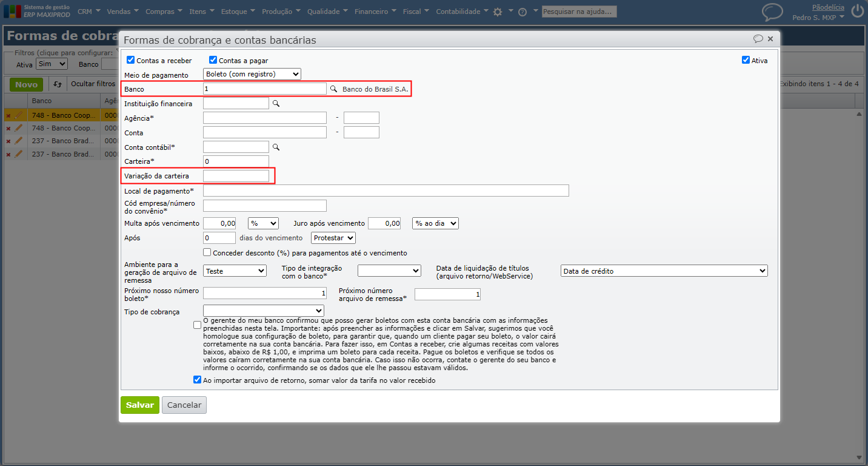Focus the Instituição financeira field
868x466 pixels.
[x=236, y=103]
